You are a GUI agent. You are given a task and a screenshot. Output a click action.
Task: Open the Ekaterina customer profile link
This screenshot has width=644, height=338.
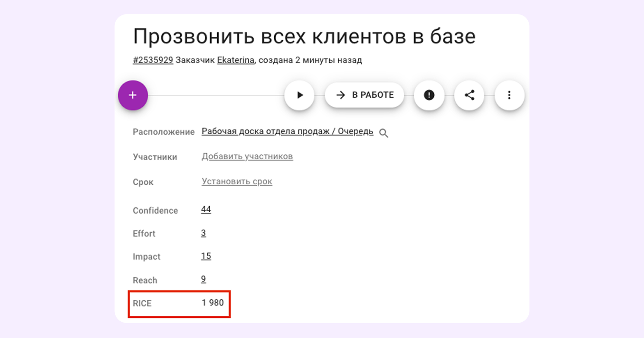(235, 60)
